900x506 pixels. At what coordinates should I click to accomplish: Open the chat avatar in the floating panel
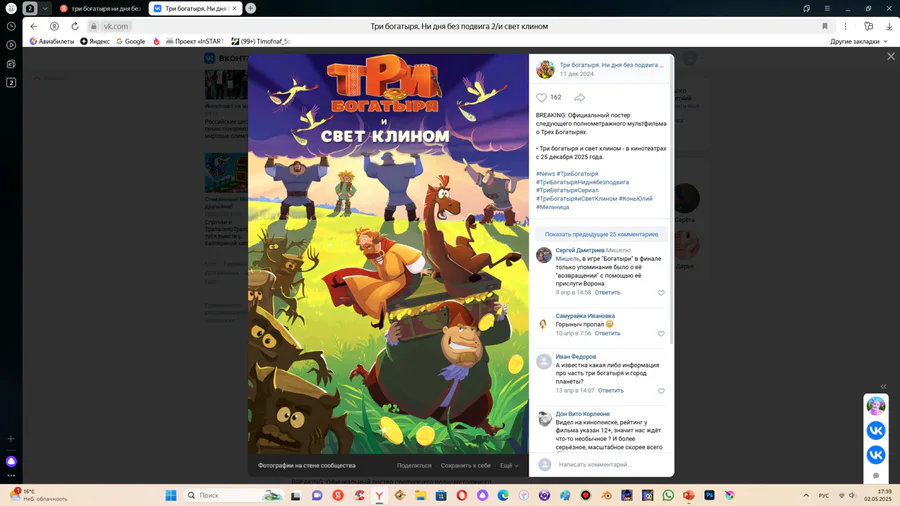coord(876,406)
